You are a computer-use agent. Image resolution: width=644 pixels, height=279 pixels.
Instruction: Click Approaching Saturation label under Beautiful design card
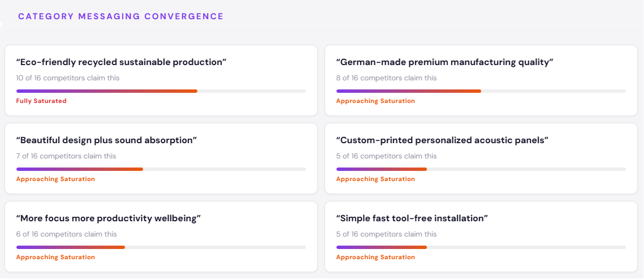click(x=55, y=179)
